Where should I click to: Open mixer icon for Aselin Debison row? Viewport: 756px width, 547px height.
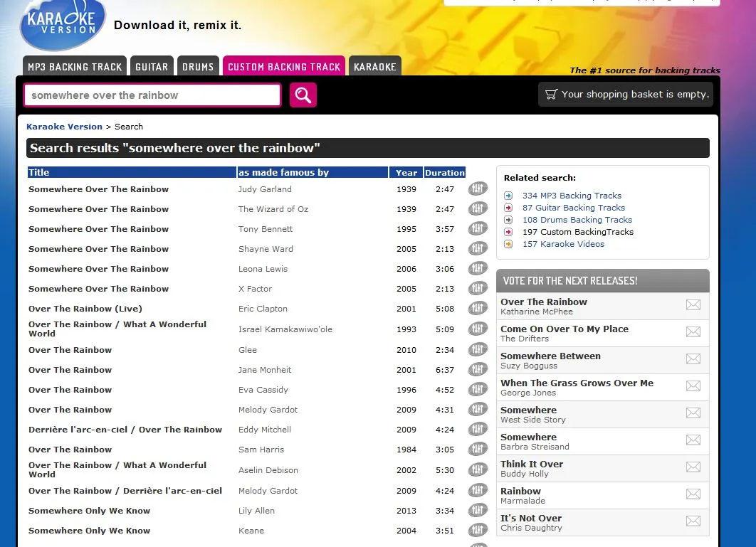[x=478, y=469]
